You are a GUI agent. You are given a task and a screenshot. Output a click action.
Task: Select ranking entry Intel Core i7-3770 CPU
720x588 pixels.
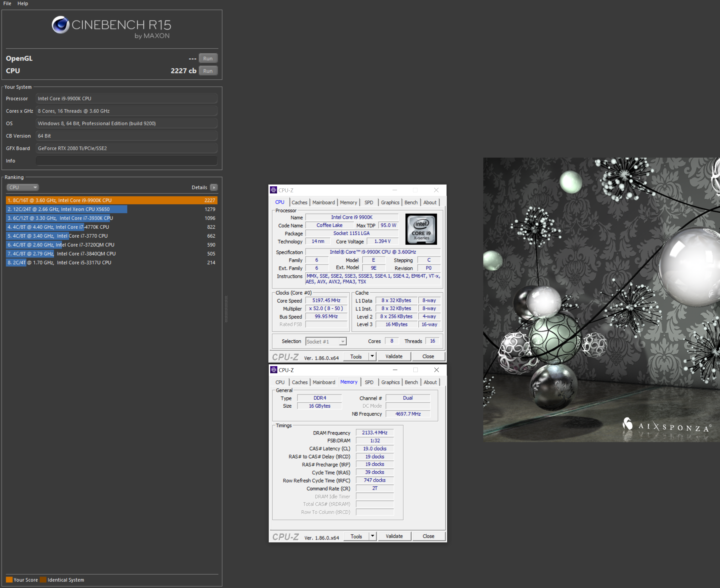click(x=111, y=236)
